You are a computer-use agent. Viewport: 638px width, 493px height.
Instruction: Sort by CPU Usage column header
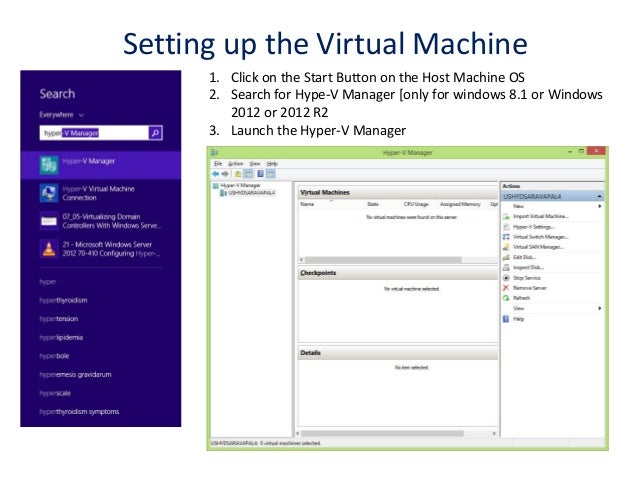pos(416,204)
